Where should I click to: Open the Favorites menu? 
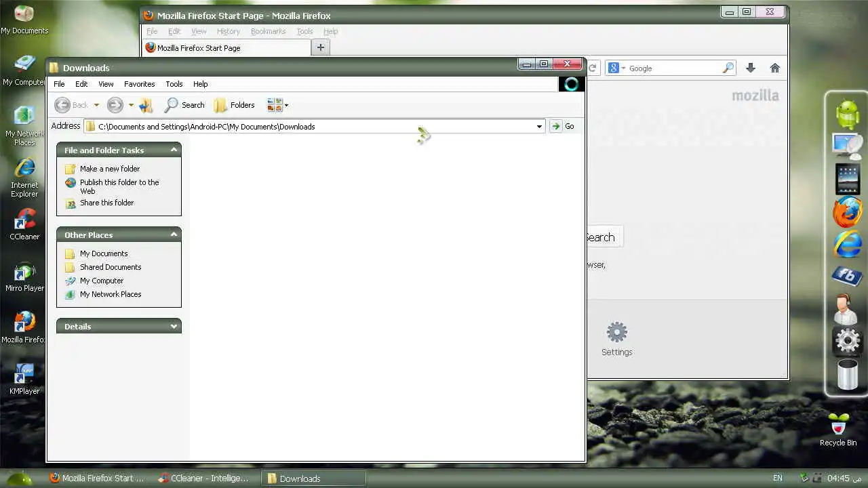click(x=140, y=84)
